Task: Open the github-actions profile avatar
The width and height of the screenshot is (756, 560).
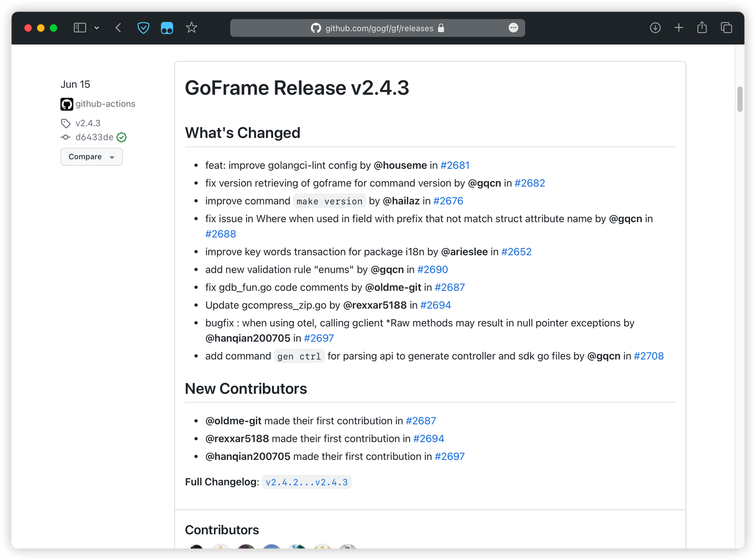Action: click(x=66, y=104)
